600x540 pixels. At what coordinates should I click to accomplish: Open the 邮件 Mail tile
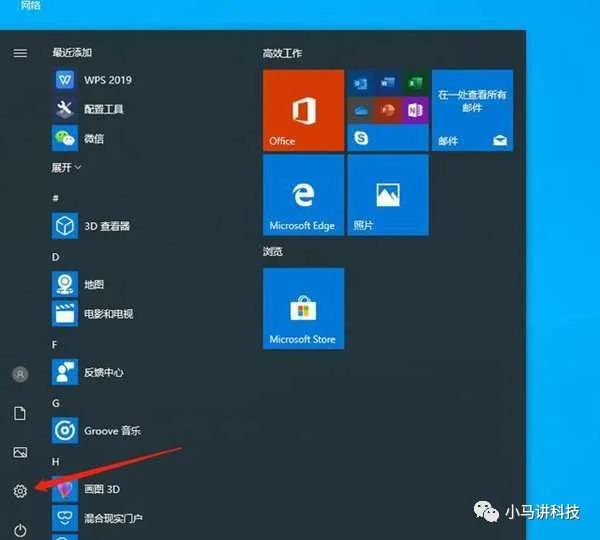[473, 110]
